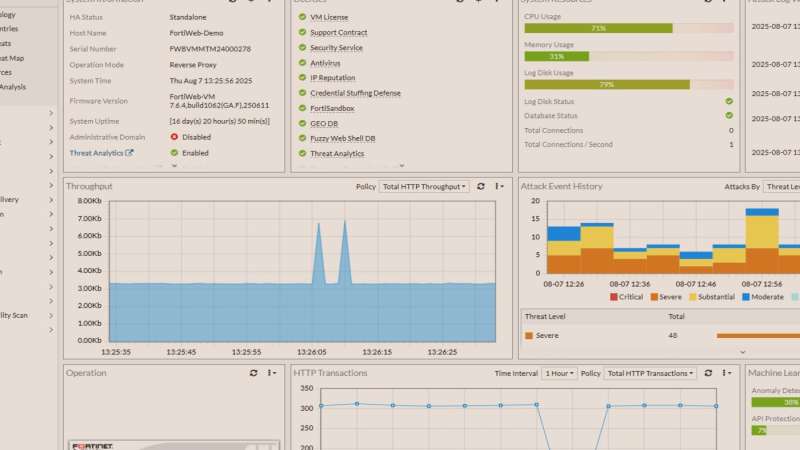Expand more rows in the Licenses panel

(402, 166)
